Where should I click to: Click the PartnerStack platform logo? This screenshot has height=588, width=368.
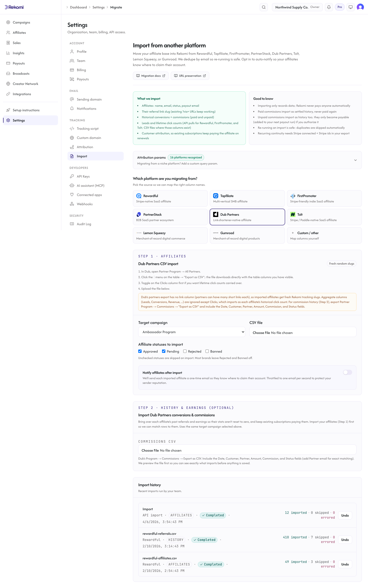pos(139,214)
